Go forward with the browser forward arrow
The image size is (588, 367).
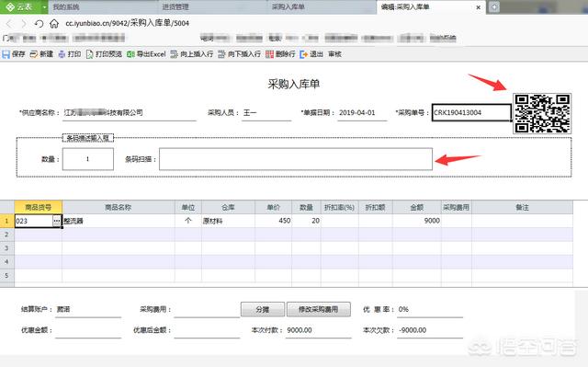click(x=24, y=24)
